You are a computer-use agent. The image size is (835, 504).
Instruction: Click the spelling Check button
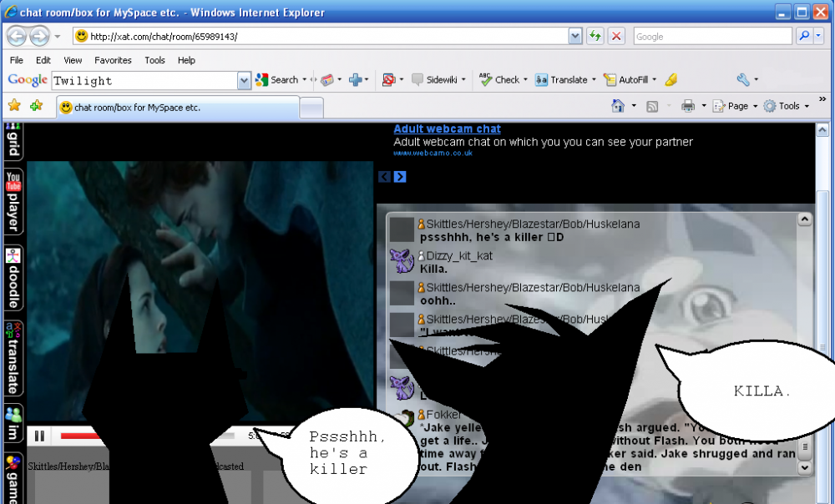pyautogui.click(x=499, y=79)
